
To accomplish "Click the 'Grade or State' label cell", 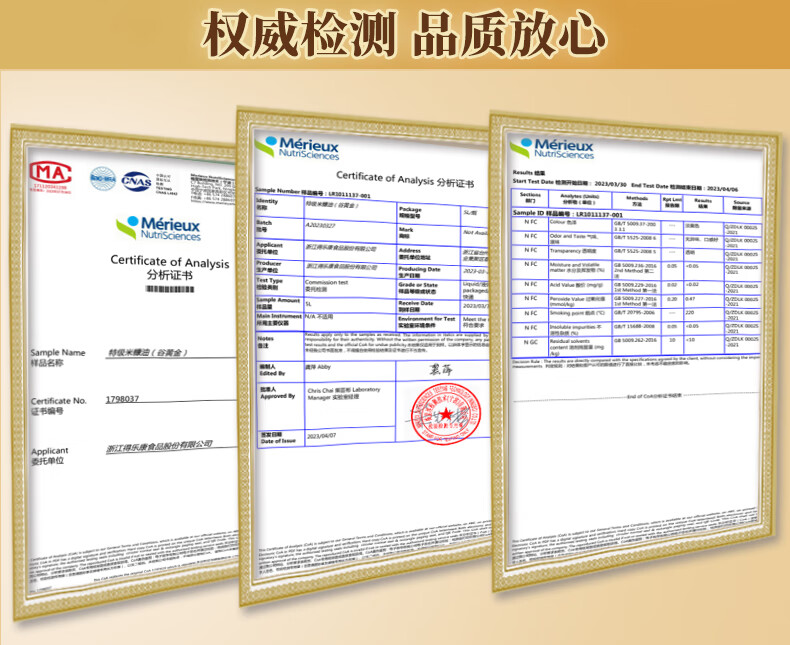I will click(x=428, y=288).
